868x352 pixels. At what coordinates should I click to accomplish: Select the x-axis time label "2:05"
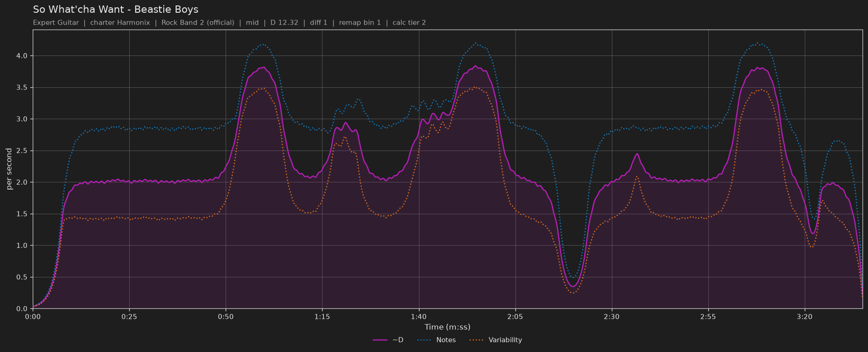coord(515,317)
